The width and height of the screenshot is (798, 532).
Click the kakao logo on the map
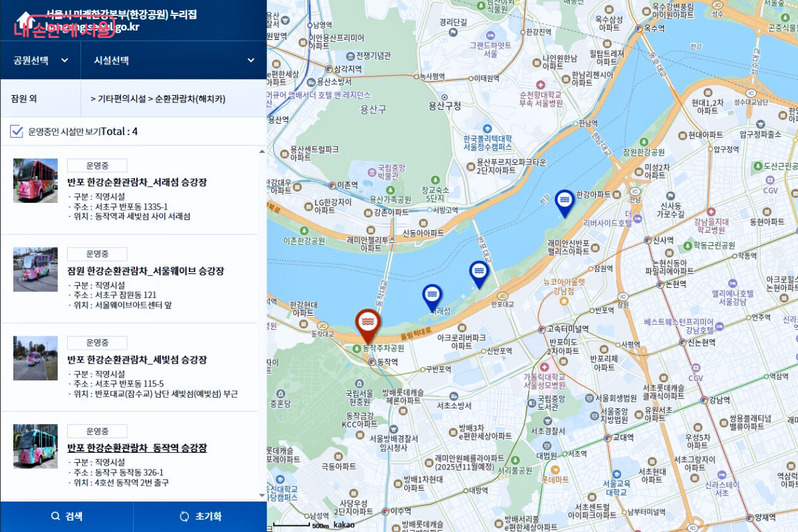coord(342,525)
